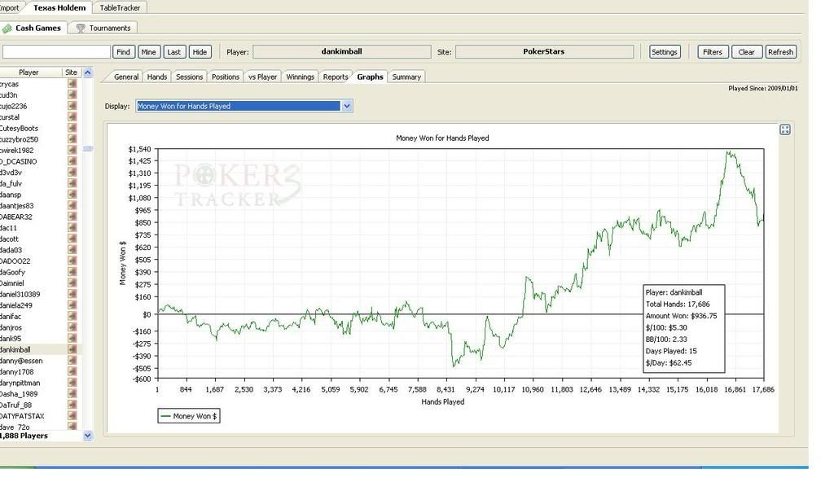The image size is (834, 504).
Task: Open the Winnings tab
Action: [300, 77]
